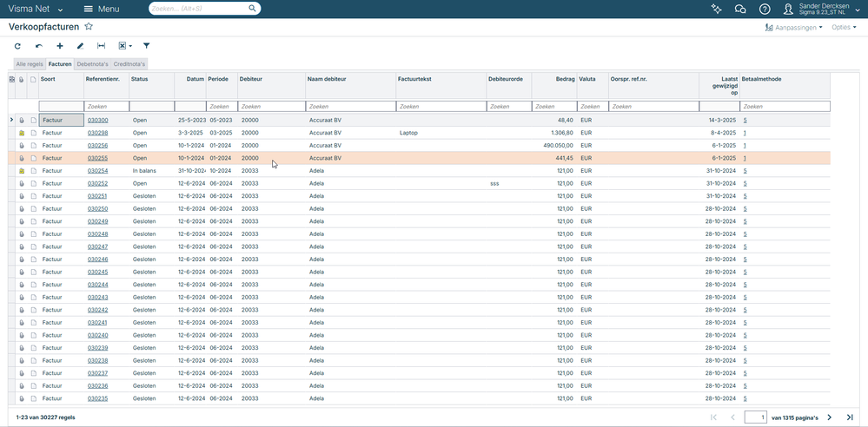Open the help question mark icon
This screenshot has height=427, width=868.
(765, 9)
